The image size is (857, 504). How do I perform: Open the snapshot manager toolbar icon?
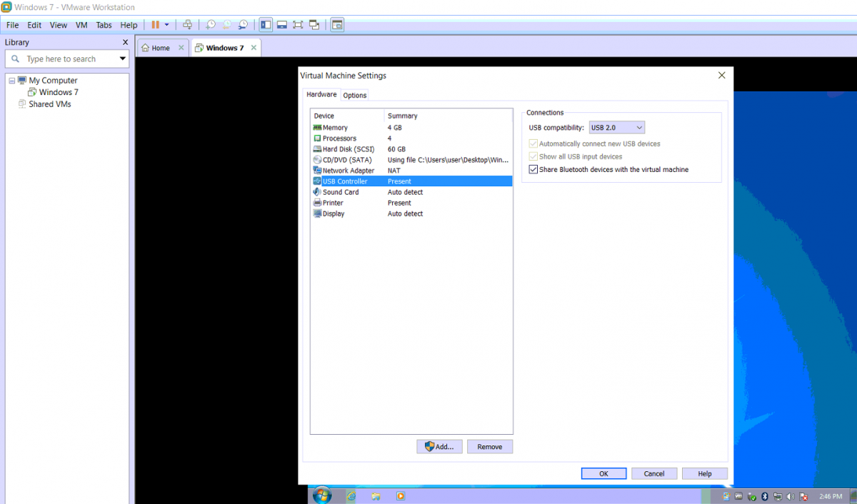click(x=243, y=25)
